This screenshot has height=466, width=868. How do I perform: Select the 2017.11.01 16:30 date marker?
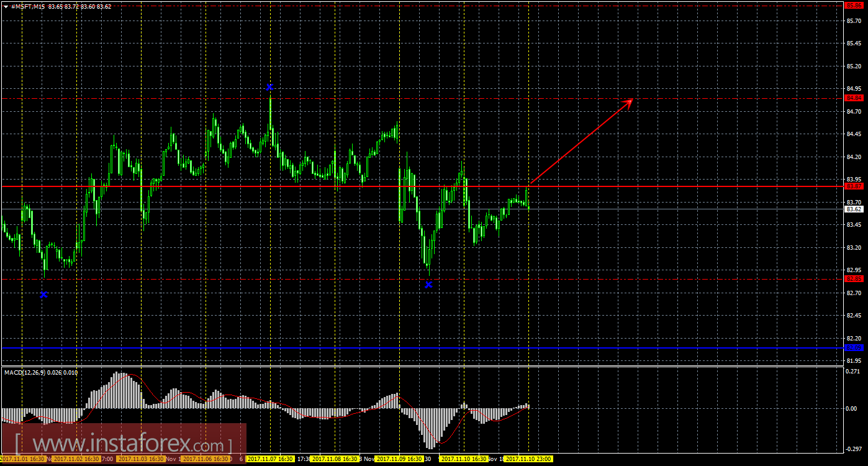point(22,459)
